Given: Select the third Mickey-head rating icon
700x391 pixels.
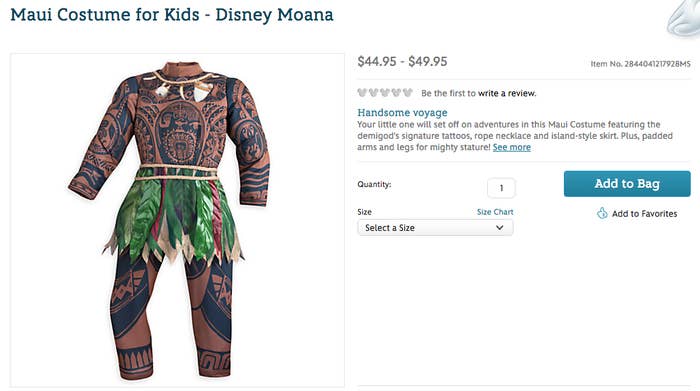Looking at the screenshot, I should pyautogui.click(x=385, y=93).
